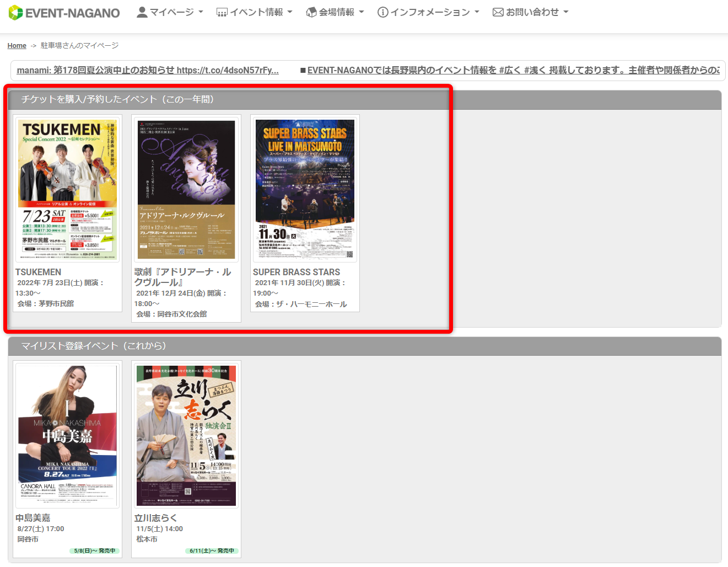This screenshot has width=728, height=567.
Task: Go to Home breadcrumb link
Action: pos(17,46)
